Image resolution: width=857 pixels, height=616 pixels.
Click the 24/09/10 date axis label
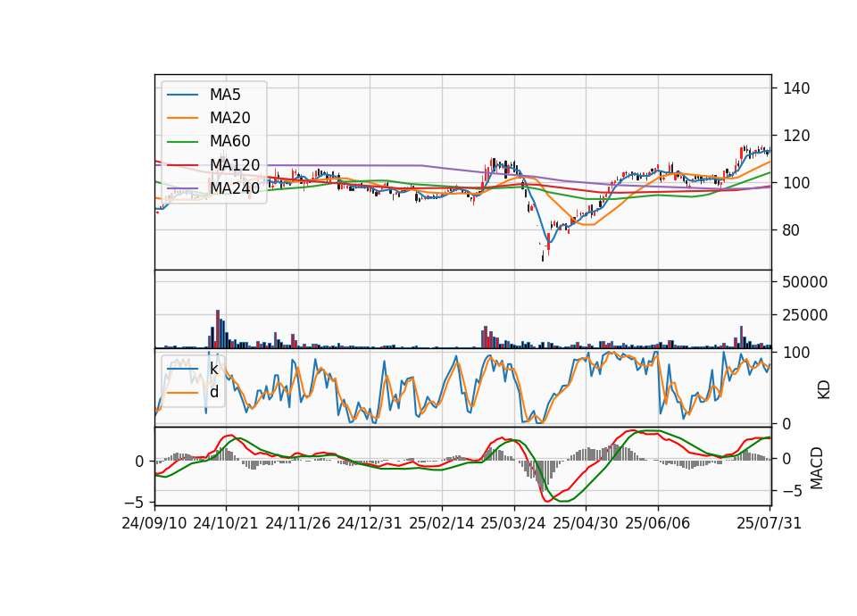[154, 523]
